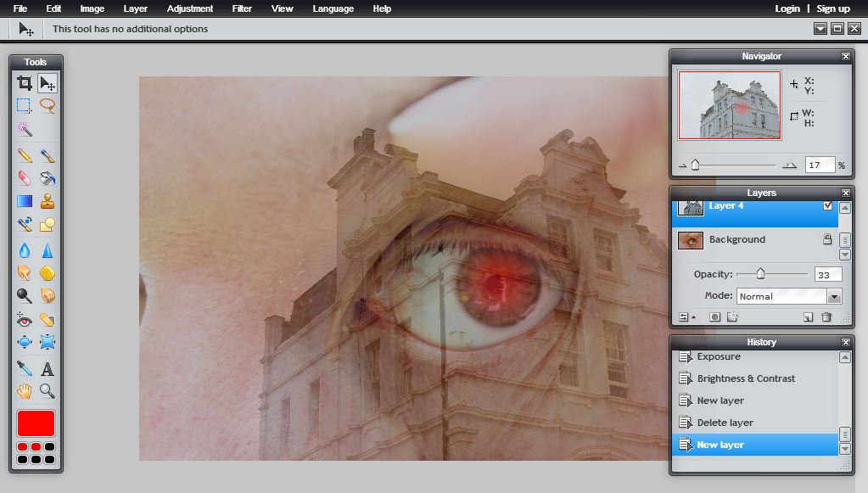Select the Sponge tool
Image resolution: width=868 pixels, height=493 pixels.
(x=48, y=273)
